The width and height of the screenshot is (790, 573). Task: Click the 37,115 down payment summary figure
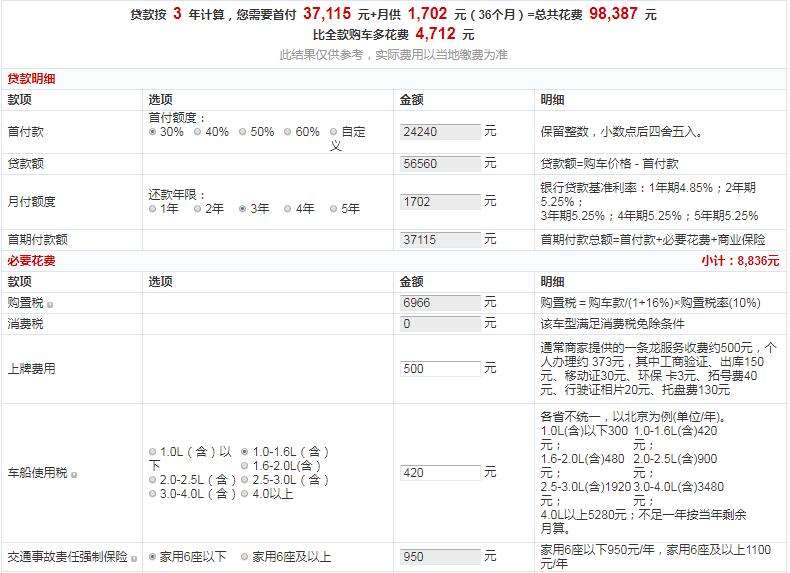click(327, 14)
